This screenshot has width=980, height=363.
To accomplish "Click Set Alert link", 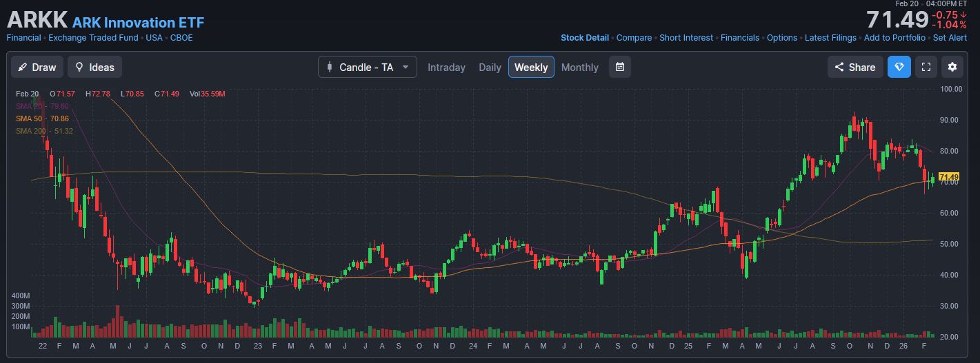I will click(x=950, y=38).
